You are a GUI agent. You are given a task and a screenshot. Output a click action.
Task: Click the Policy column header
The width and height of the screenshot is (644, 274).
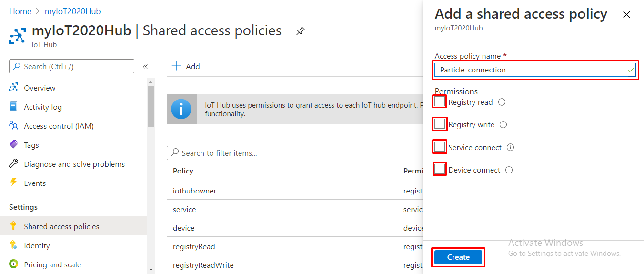click(x=183, y=171)
